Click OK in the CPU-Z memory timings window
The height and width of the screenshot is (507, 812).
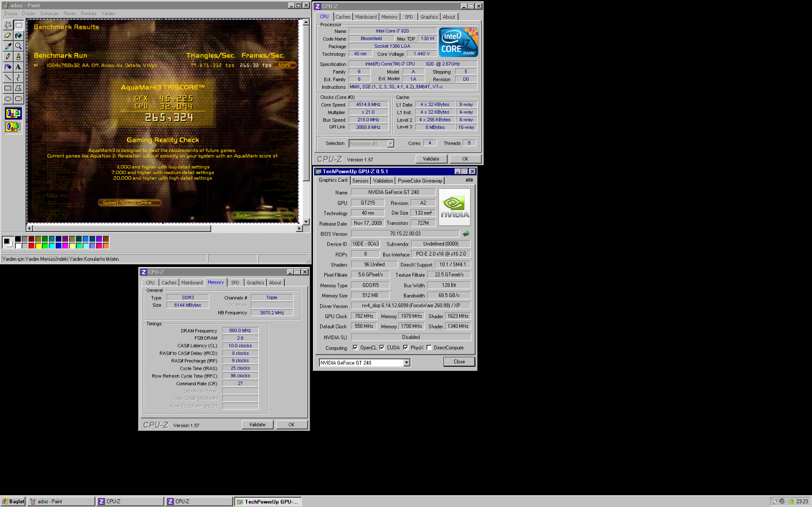[291, 425]
